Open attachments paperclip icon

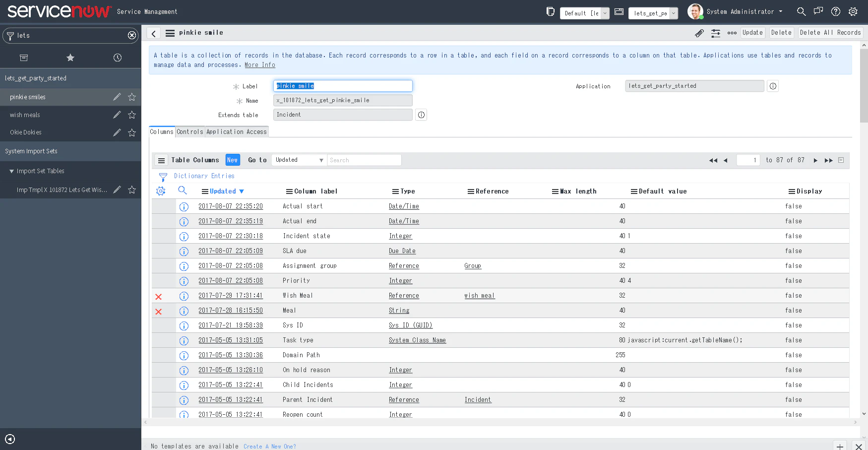point(699,33)
